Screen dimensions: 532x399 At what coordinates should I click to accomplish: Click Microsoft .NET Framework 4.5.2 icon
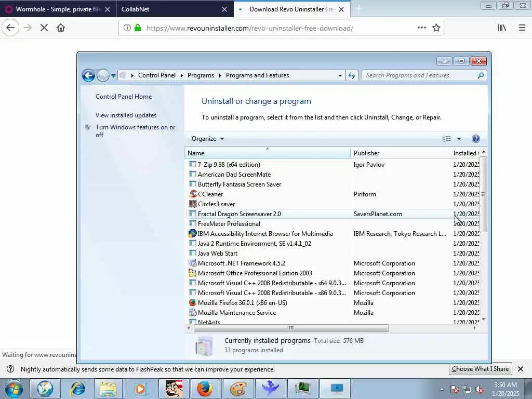(x=192, y=263)
